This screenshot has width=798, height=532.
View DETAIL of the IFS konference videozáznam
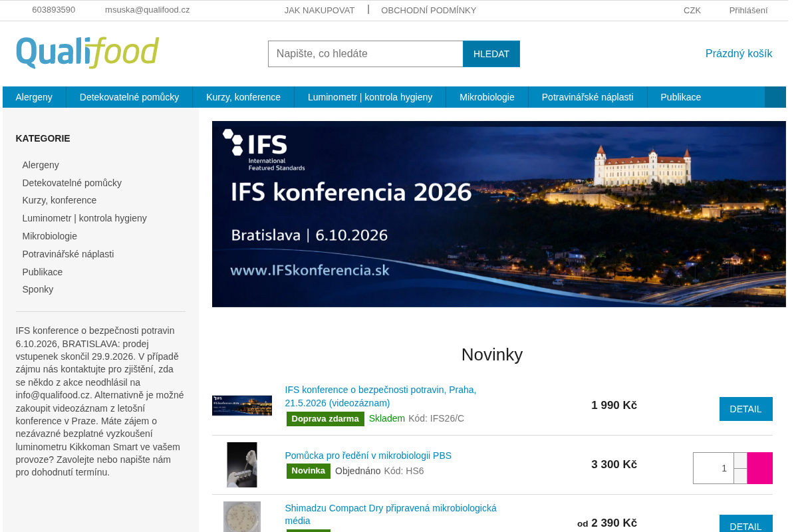click(x=746, y=409)
